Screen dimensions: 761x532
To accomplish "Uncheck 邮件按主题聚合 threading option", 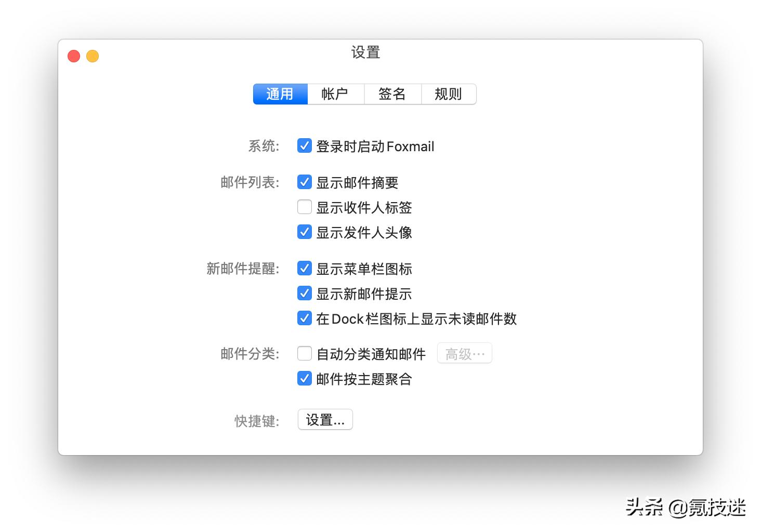I will (x=304, y=378).
